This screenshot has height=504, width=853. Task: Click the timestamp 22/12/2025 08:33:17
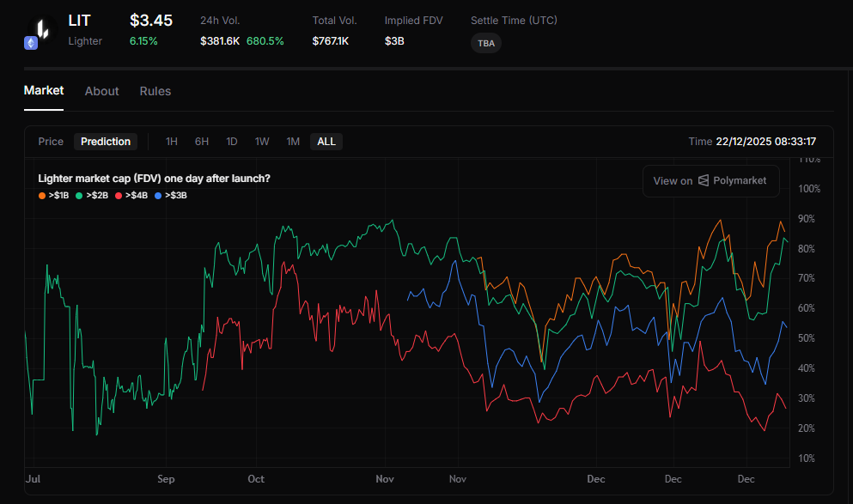pos(765,141)
